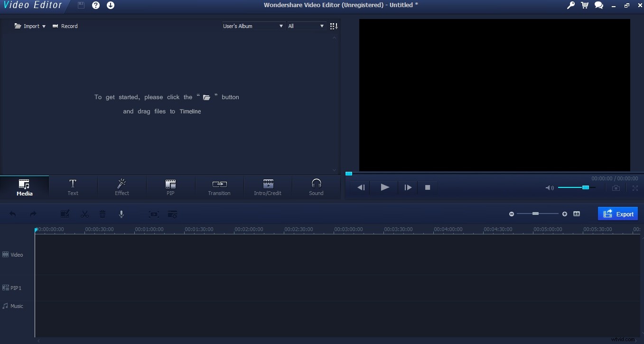Open the voiceover recording microphone tool
This screenshot has width=644, height=344.
(121, 214)
